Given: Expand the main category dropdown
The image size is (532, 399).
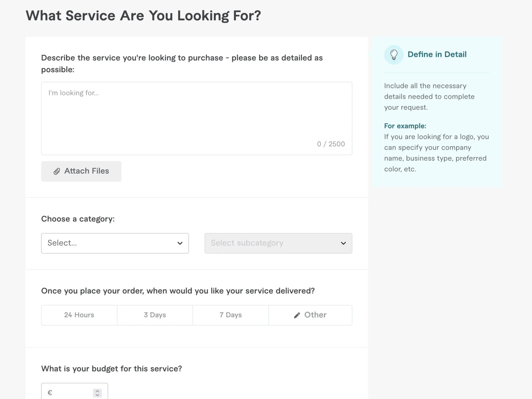Looking at the screenshot, I should click(x=115, y=243).
